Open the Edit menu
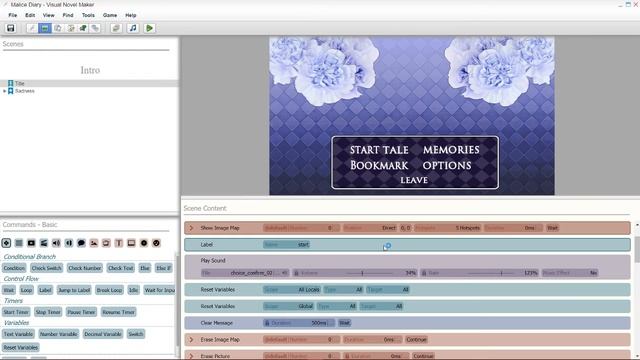Screen dimensions: 640x360 pyautogui.click(x=30, y=15)
